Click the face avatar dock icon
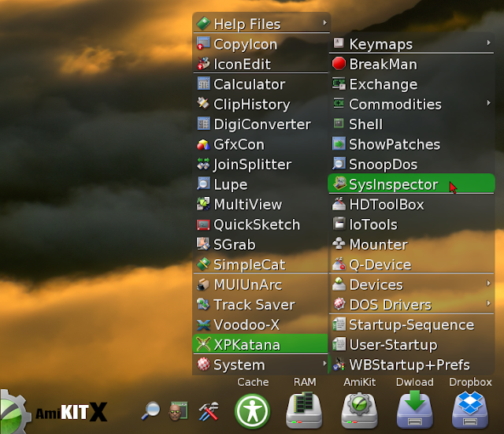 178,410
